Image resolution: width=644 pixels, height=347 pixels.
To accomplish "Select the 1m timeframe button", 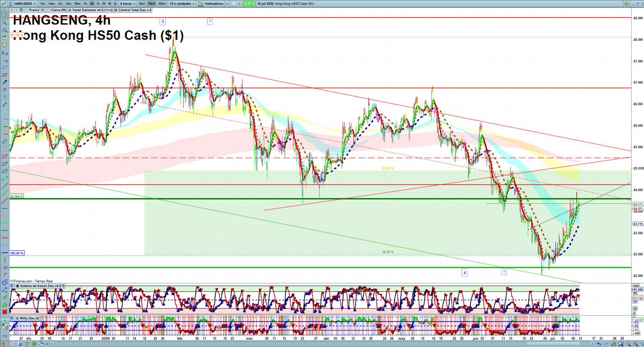I will pyautogui.click(x=60, y=4).
